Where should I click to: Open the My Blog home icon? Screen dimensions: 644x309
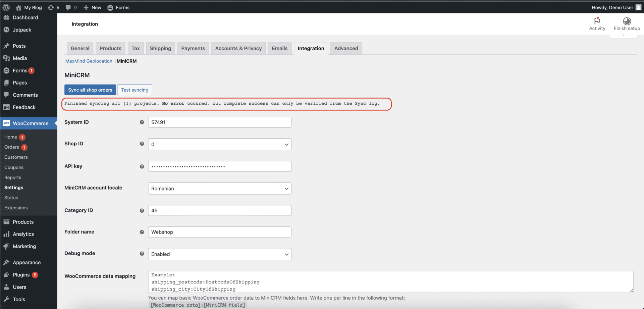tap(18, 7)
